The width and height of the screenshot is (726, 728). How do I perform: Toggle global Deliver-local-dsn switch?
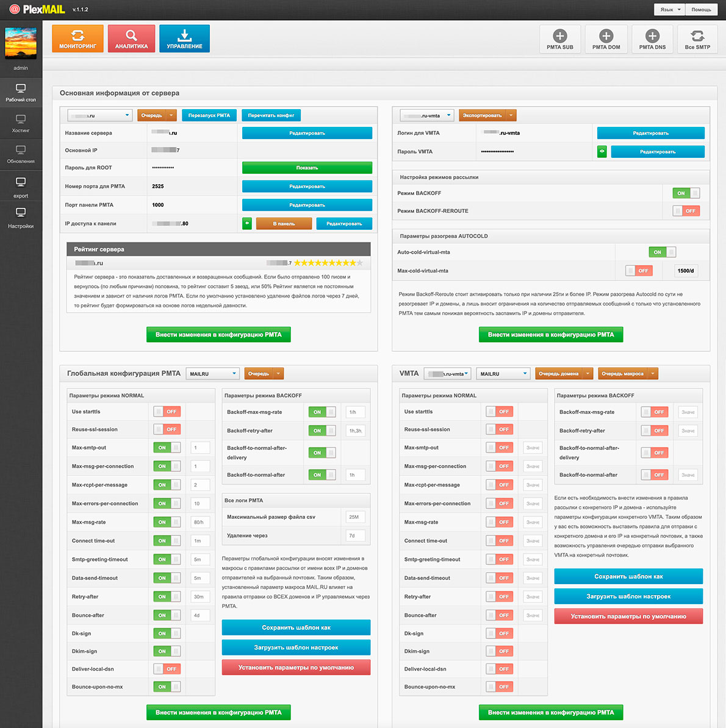click(167, 669)
